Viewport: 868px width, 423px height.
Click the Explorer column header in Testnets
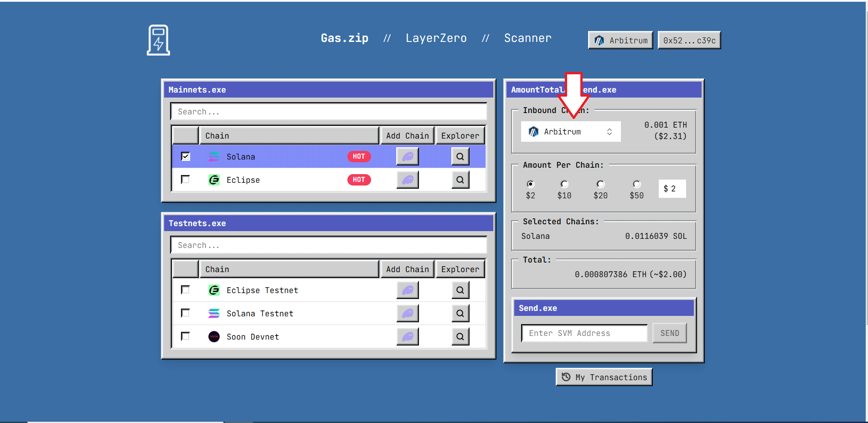(x=460, y=269)
